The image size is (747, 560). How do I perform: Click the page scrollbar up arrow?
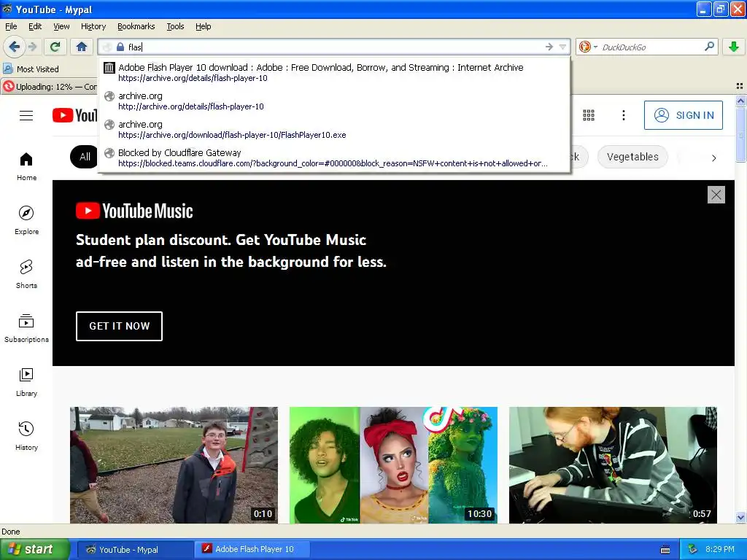[740, 101]
